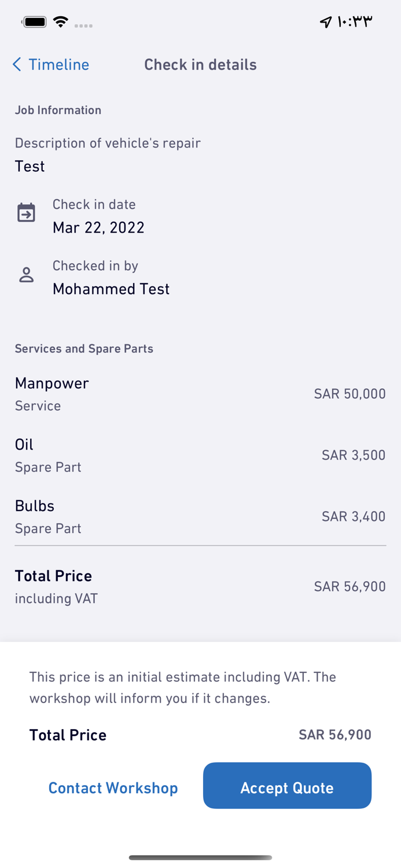Tap the Oil spare part entry
401x868 pixels.
pyautogui.click(x=200, y=455)
